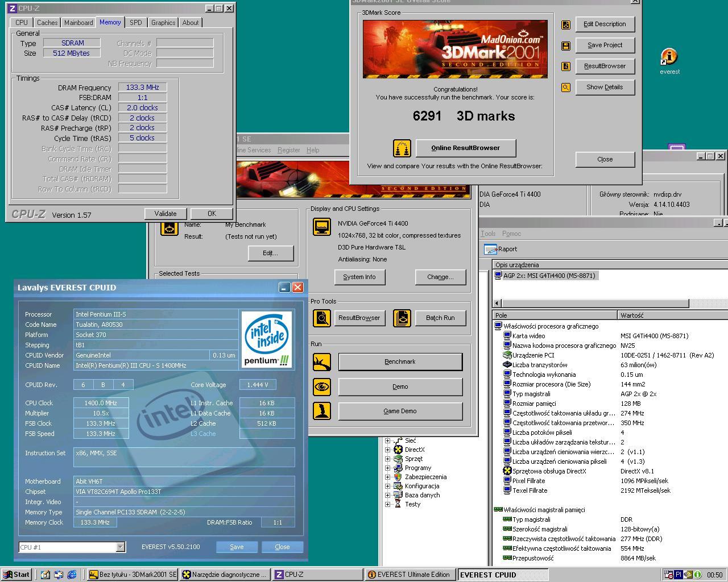The width and height of the screenshot is (728, 582).
Task: Open the Pomoc menu in EVEREST
Action: (511, 234)
